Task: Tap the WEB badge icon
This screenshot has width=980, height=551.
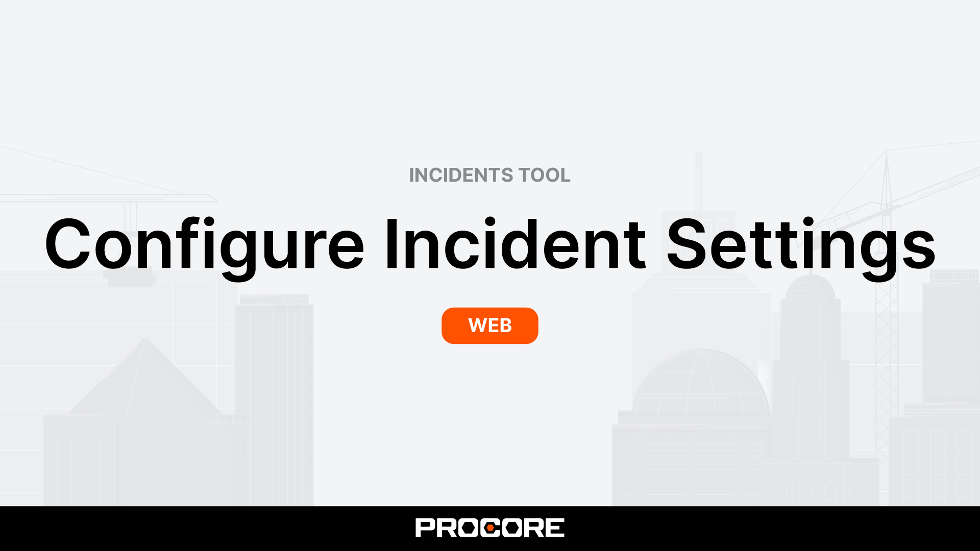Action: (x=489, y=325)
